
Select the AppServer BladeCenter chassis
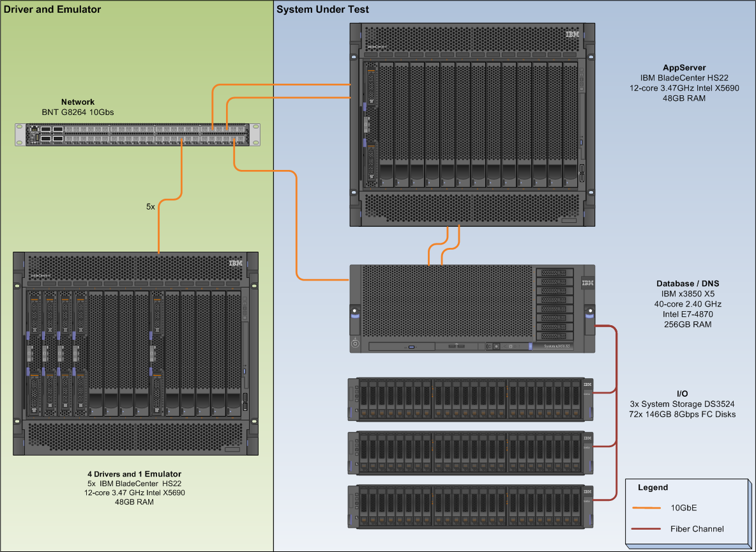(x=472, y=125)
